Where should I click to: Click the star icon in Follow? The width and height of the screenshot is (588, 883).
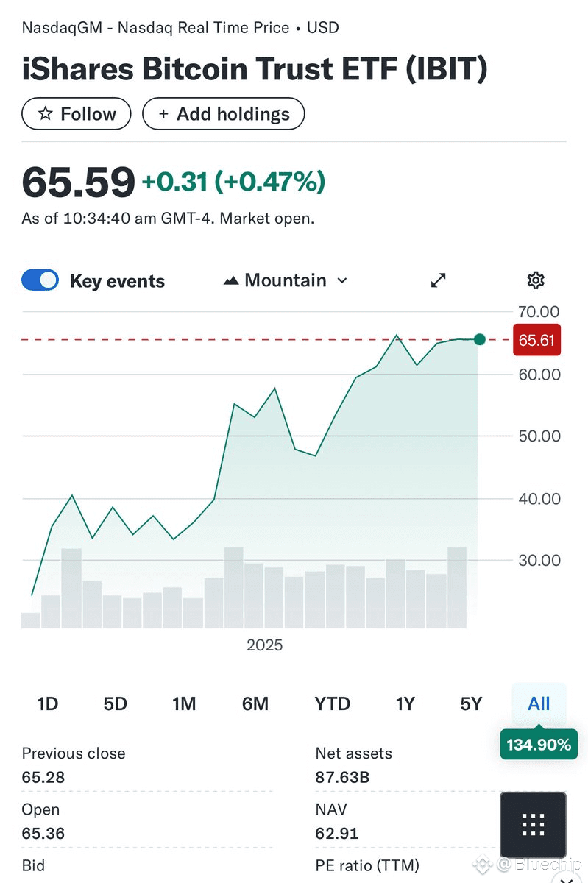coord(46,114)
